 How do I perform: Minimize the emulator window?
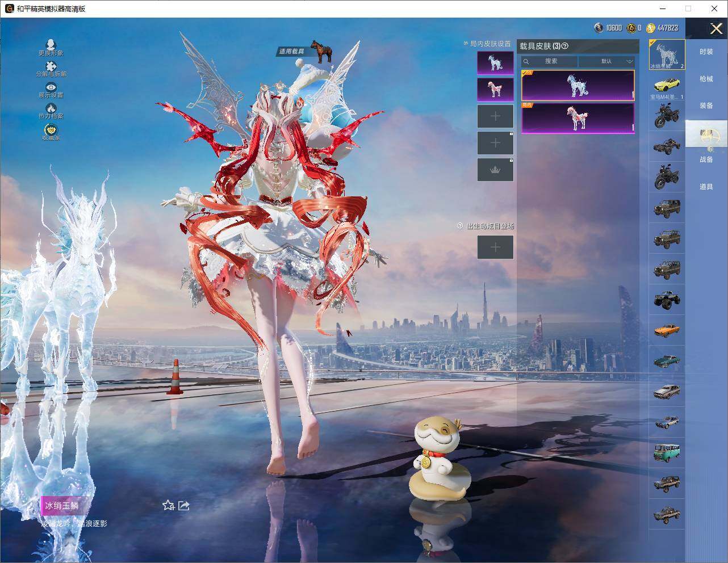tap(663, 9)
